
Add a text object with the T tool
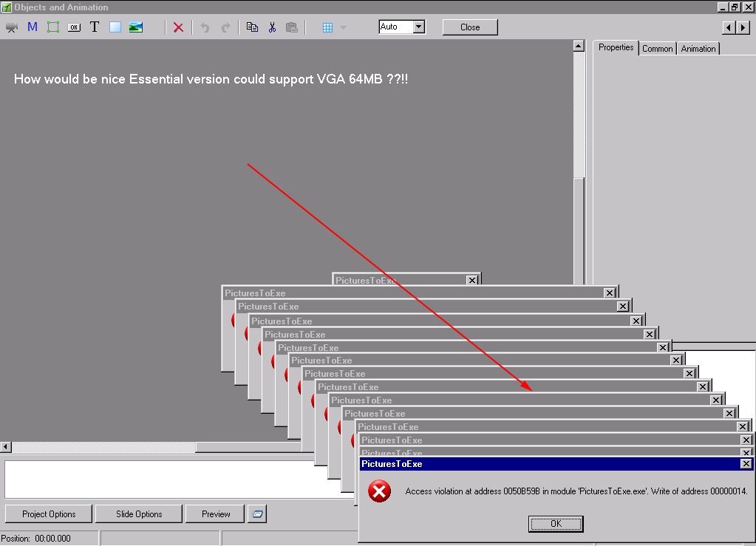point(95,27)
